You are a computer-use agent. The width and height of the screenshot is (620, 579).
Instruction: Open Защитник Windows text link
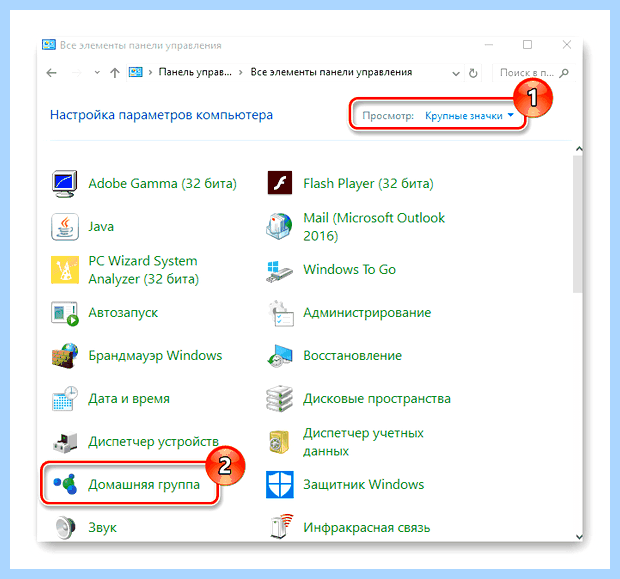pos(363,484)
